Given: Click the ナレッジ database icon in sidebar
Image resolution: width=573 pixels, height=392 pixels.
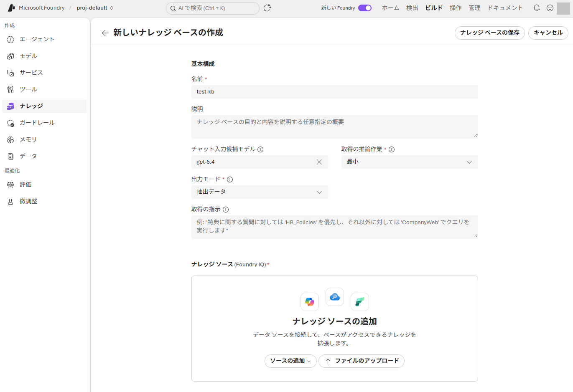Looking at the screenshot, I should click(x=10, y=106).
